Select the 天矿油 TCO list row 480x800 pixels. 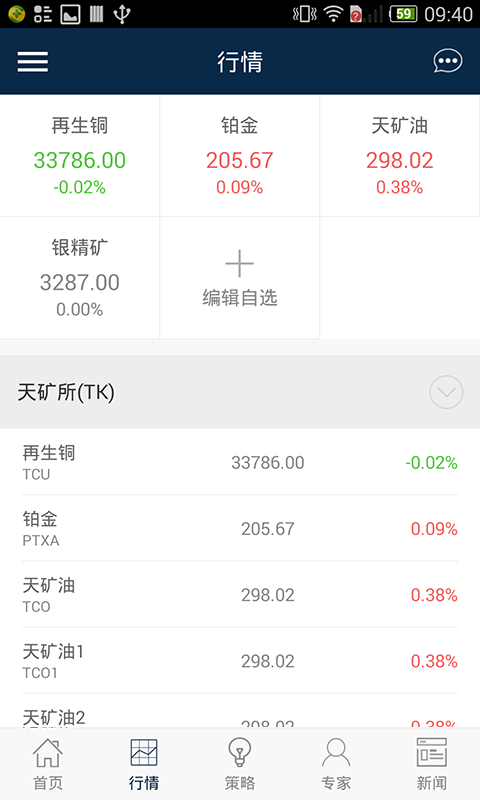click(240, 594)
